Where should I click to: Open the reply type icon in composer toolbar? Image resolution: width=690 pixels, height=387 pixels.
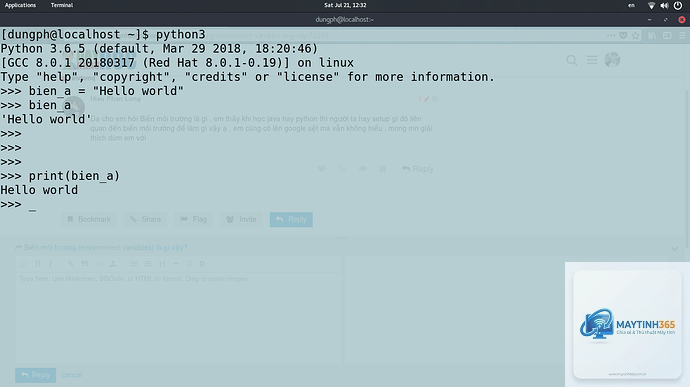24,264
